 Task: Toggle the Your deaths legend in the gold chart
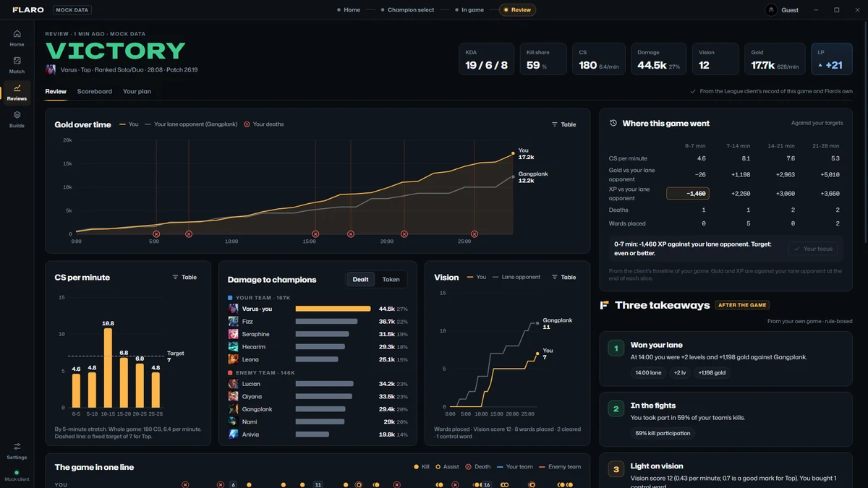point(263,124)
